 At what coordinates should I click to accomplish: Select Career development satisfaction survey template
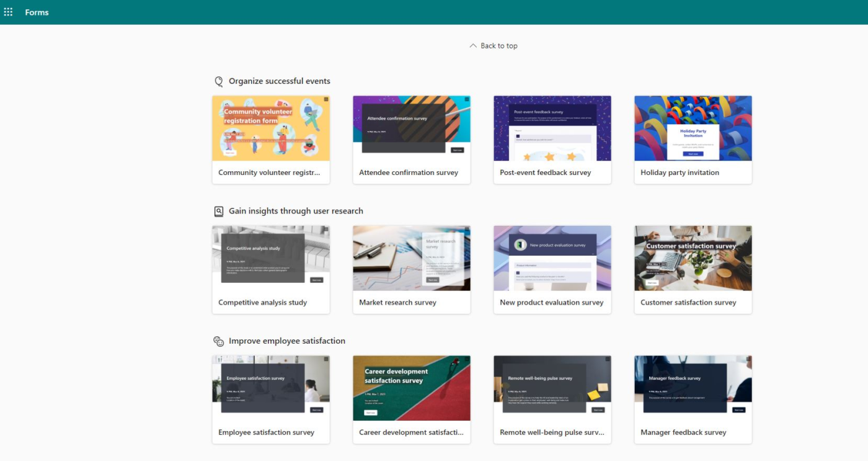click(x=412, y=388)
